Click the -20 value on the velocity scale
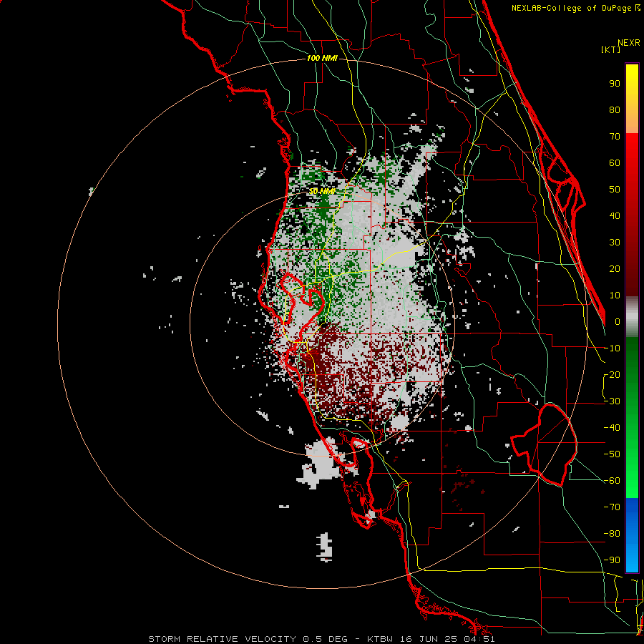The width and height of the screenshot is (644, 644). [x=612, y=375]
